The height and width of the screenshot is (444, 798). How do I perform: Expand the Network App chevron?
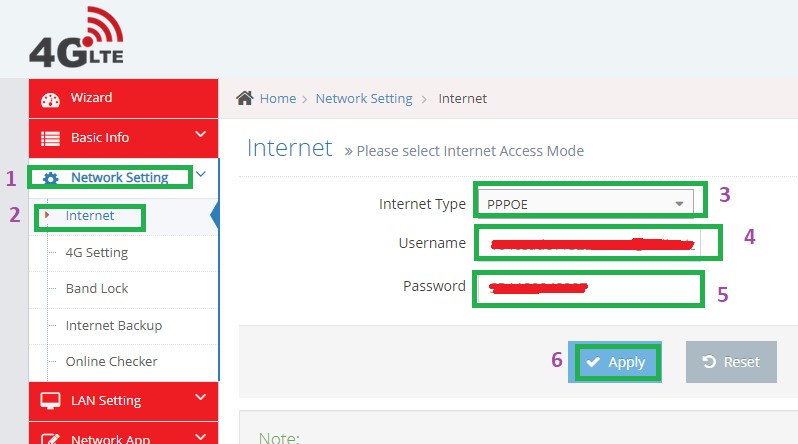pyautogui.click(x=200, y=435)
